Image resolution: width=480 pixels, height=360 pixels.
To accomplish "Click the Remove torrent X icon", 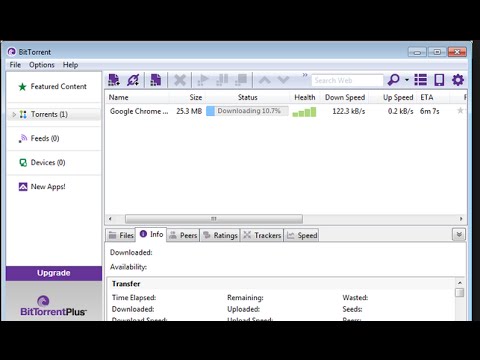I will [180, 80].
